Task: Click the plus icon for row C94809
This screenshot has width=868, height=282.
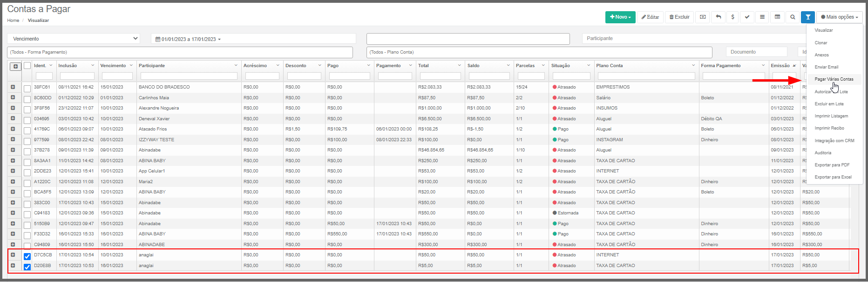Action: tap(13, 244)
